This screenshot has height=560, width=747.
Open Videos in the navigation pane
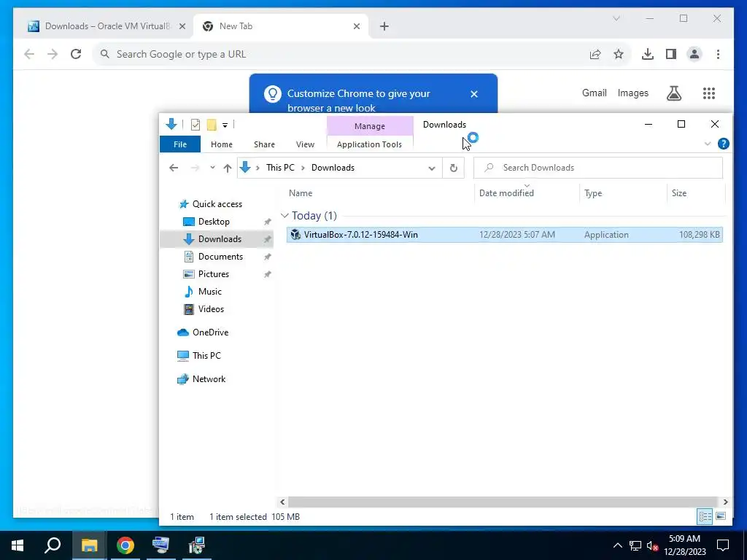coord(211,309)
